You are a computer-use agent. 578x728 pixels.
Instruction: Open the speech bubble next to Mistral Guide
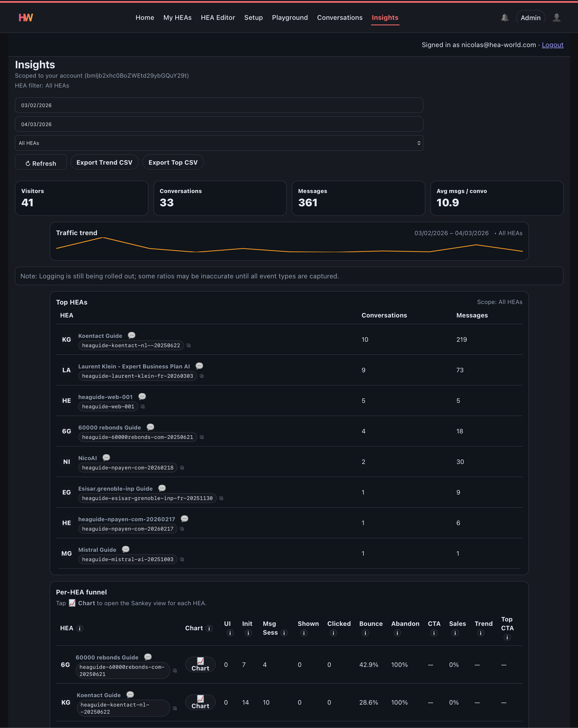coord(126,549)
